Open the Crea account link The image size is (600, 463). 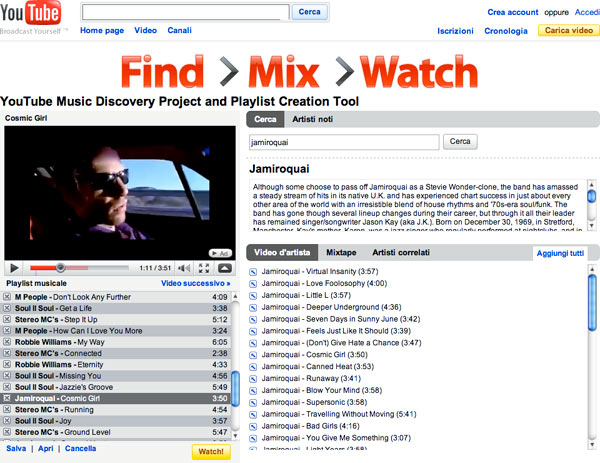[x=513, y=12]
